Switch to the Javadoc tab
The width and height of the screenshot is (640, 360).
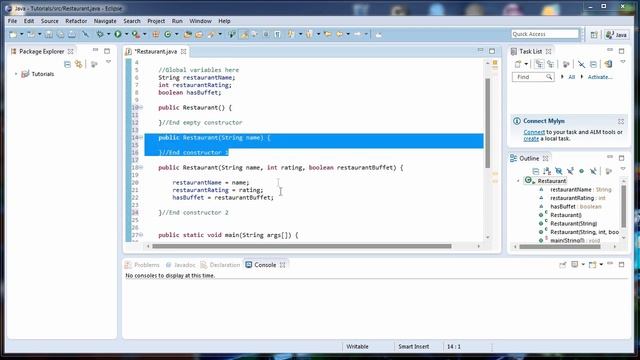[180, 265]
